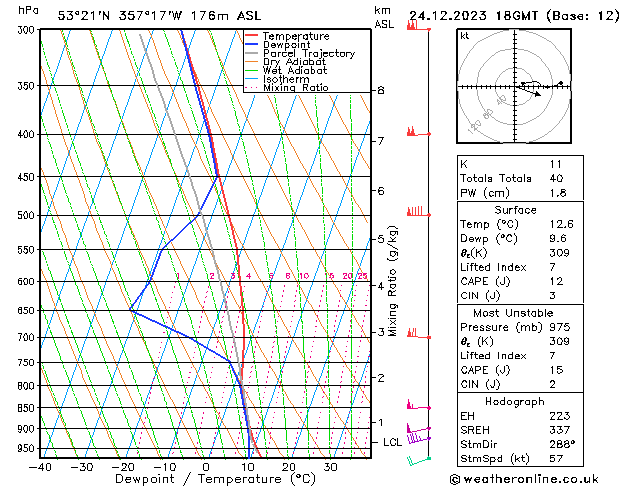Screen dimensions: 629x486
Task: Click the Most Unstable CAPE value 15
Action: pos(556,370)
